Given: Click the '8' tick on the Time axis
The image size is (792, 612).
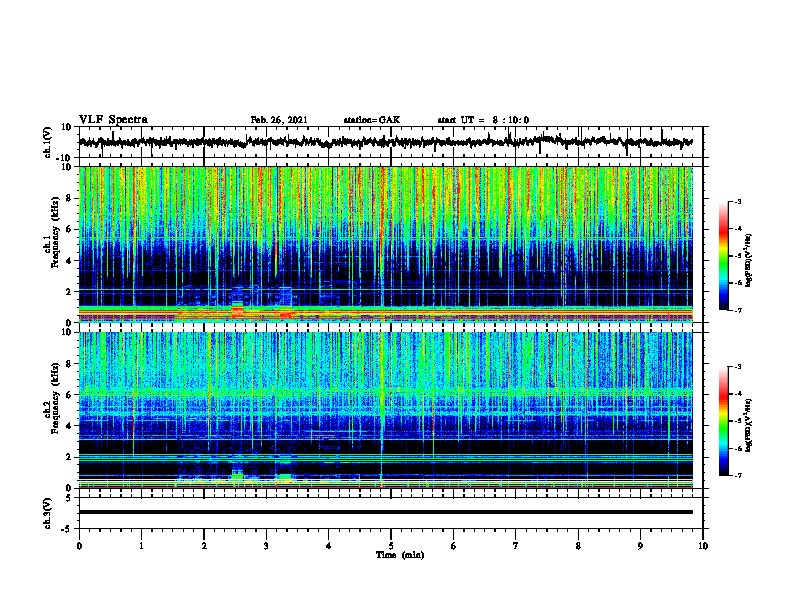Looking at the screenshot, I should [578, 546].
